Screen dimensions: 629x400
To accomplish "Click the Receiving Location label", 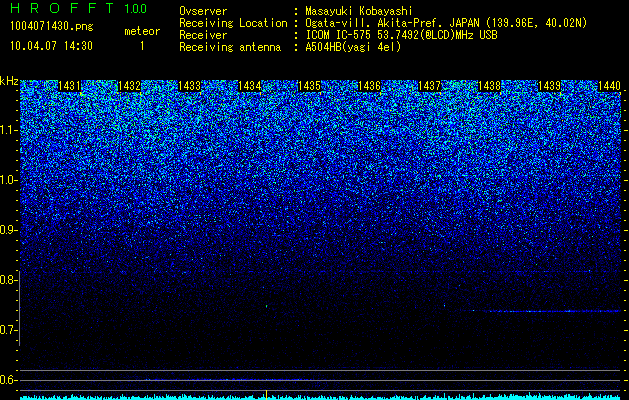I will [x=233, y=23].
